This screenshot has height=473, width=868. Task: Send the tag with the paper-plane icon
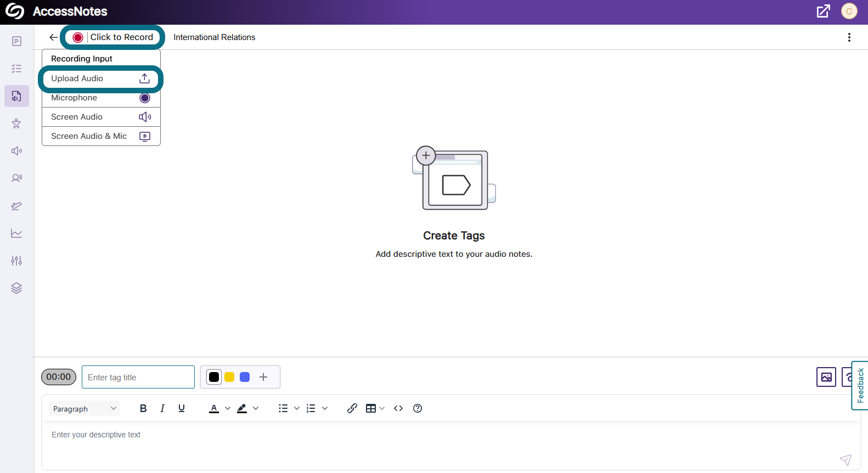pos(846,460)
